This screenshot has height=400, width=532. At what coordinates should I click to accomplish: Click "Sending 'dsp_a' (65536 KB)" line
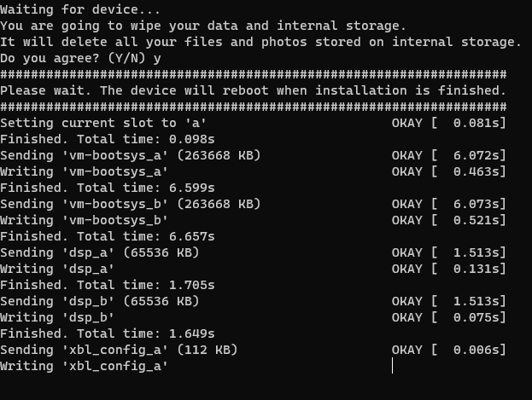[99, 253]
